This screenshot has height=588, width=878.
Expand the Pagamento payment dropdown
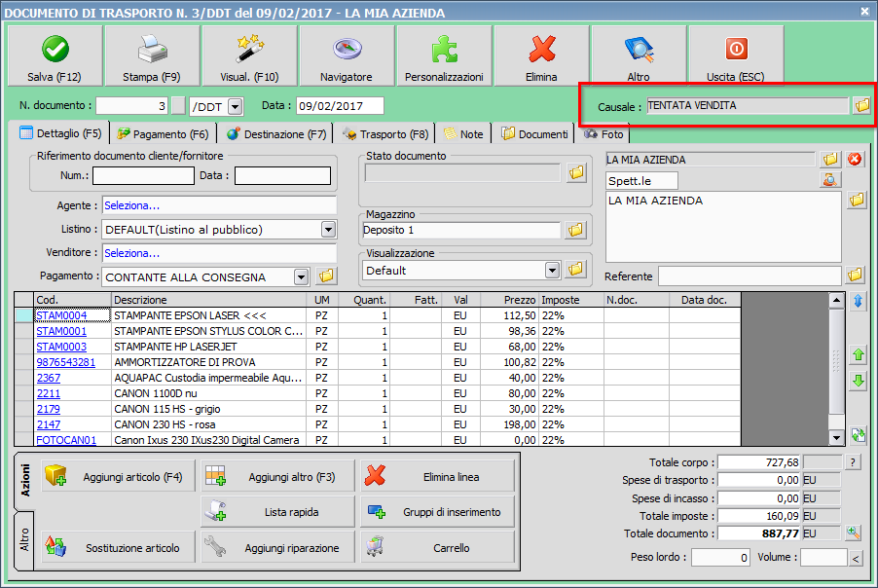[301, 276]
